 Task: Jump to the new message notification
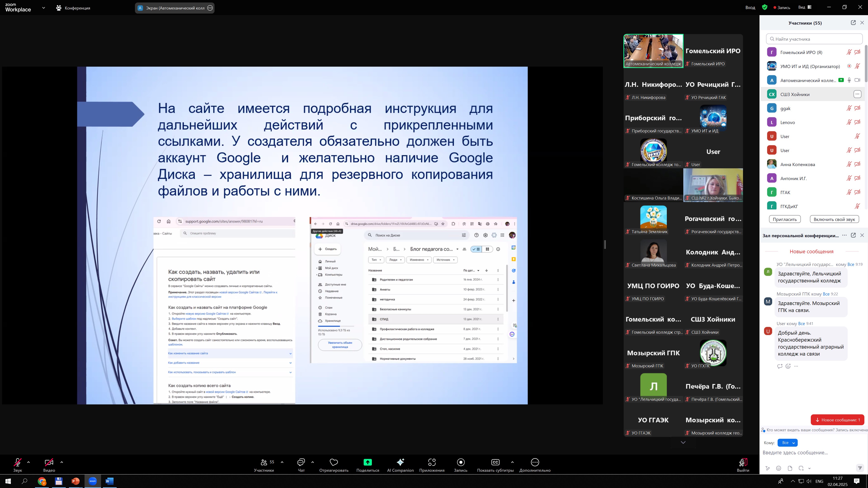click(837, 420)
